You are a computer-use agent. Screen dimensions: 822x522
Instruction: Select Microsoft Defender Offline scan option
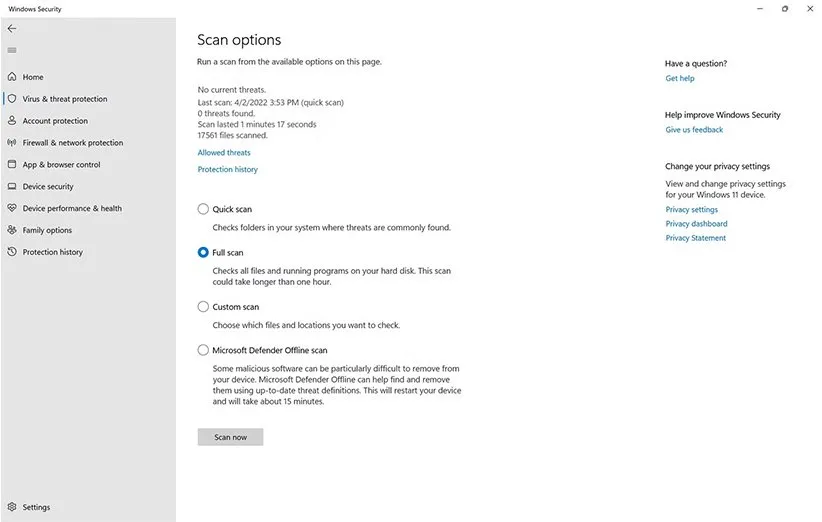coord(204,351)
